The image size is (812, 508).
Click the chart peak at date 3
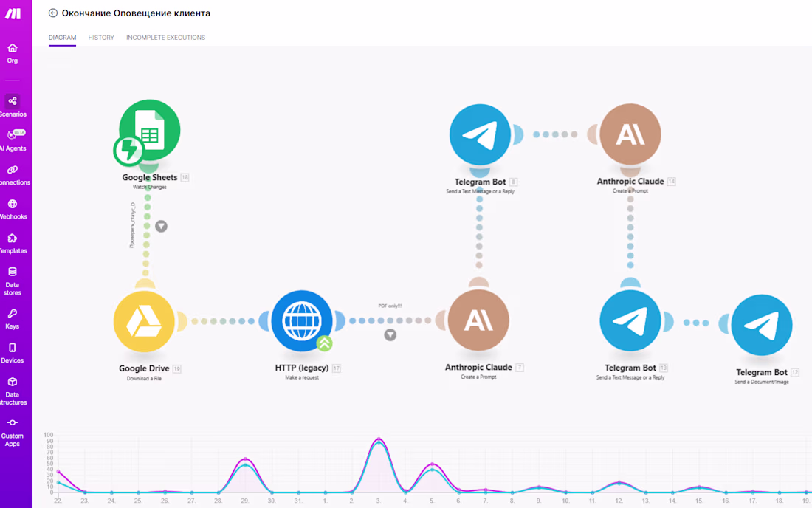click(x=379, y=439)
